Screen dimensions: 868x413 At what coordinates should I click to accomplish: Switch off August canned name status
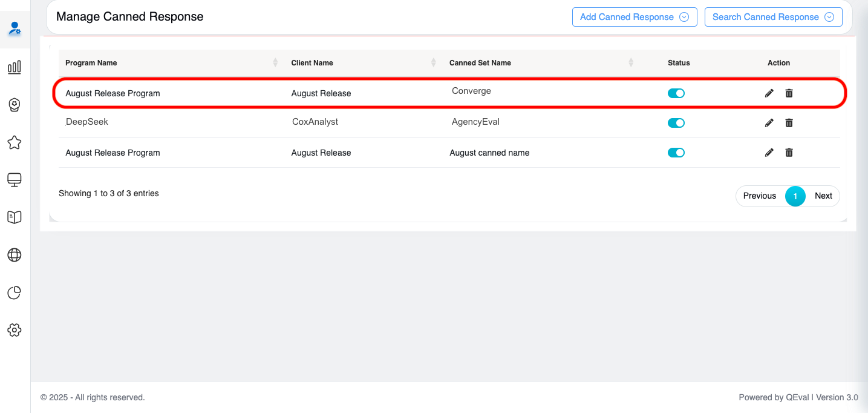tap(676, 153)
